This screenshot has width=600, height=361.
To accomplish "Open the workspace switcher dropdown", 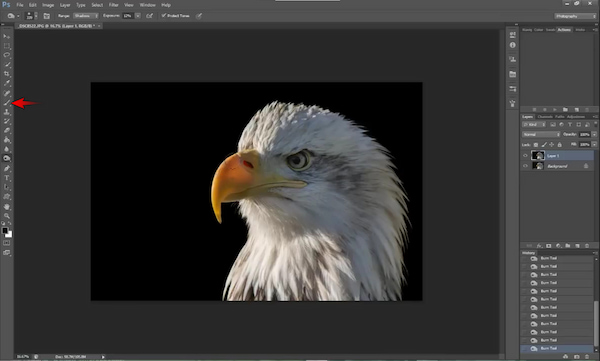I will click(x=576, y=16).
